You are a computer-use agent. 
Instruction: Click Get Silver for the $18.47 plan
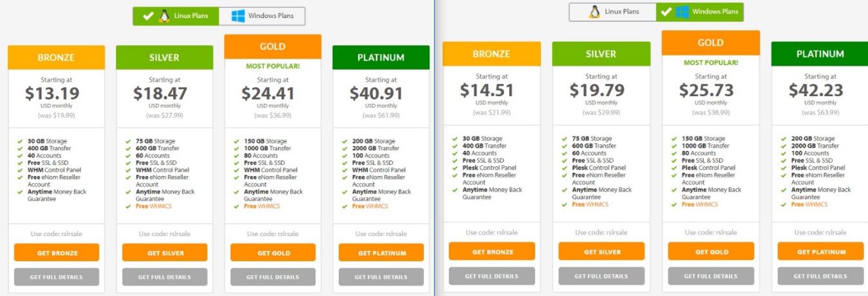[x=165, y=253]
